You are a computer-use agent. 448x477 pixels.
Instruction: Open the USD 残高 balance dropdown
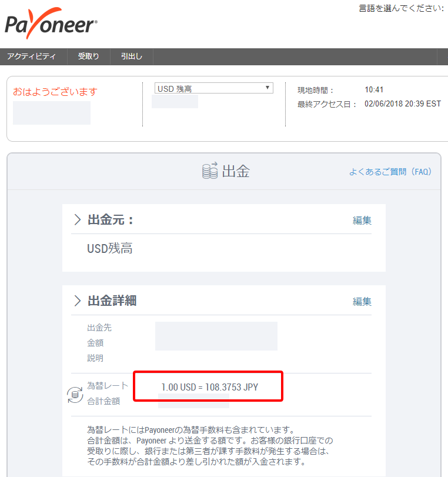point(214,88)
